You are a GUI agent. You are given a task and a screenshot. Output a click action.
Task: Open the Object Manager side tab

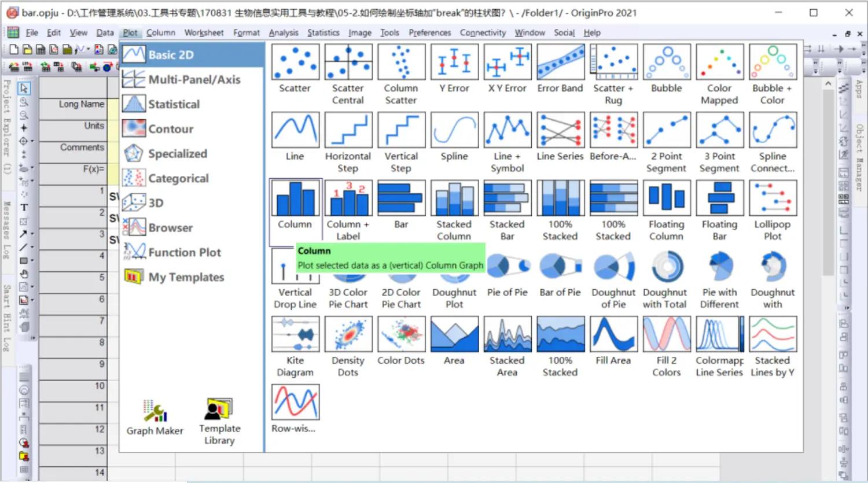859,157
